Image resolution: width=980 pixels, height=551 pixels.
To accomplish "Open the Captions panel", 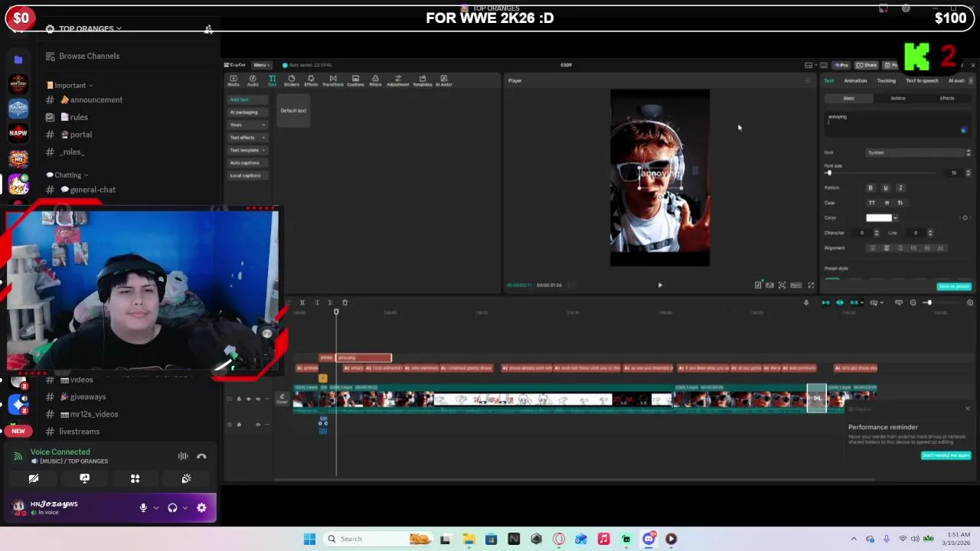I will [355, 80].
